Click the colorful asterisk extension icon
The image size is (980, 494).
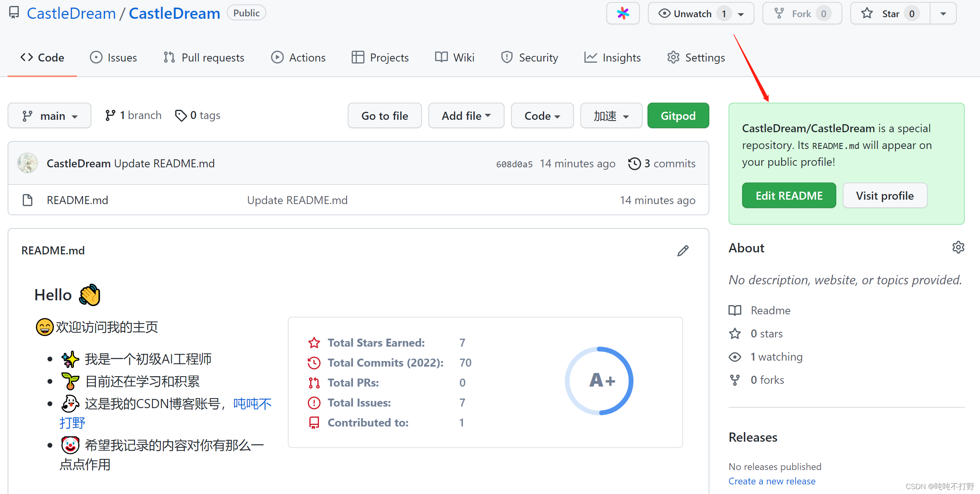623,14
